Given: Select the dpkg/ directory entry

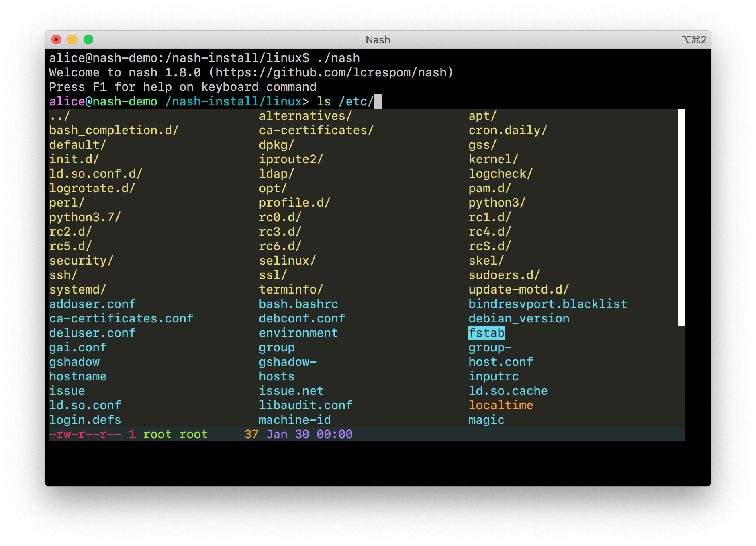Looking at the screenshot, I should pyautogui.click(x=276, y=145).
